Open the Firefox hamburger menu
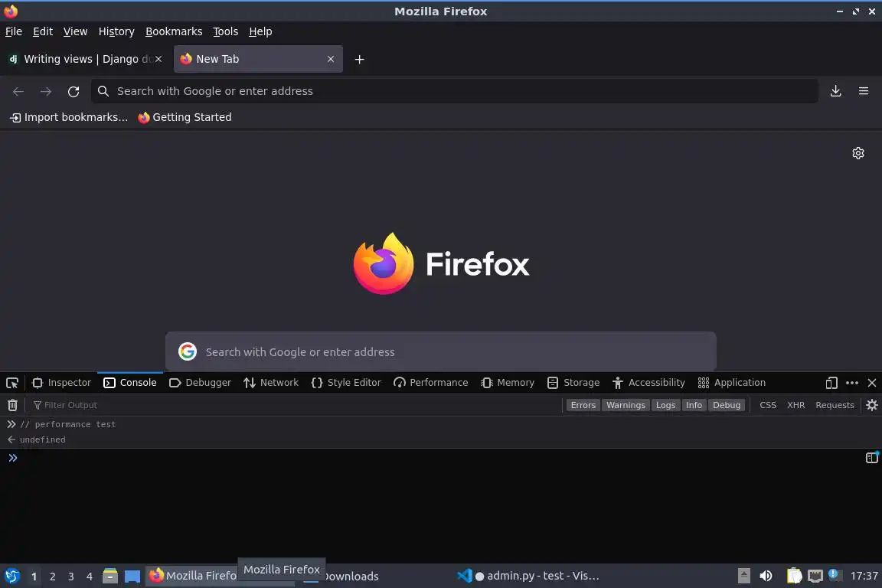The width and height of the screenshot is (882, 588). tap(864, 91)
